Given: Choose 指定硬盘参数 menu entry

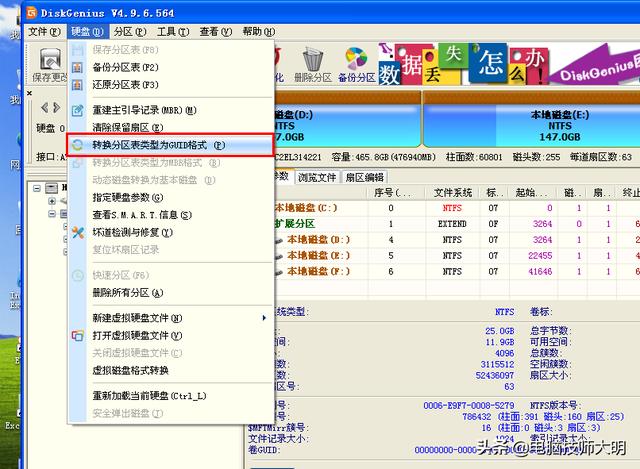Looking at the screenshot, I should click(x=171, y=198).
